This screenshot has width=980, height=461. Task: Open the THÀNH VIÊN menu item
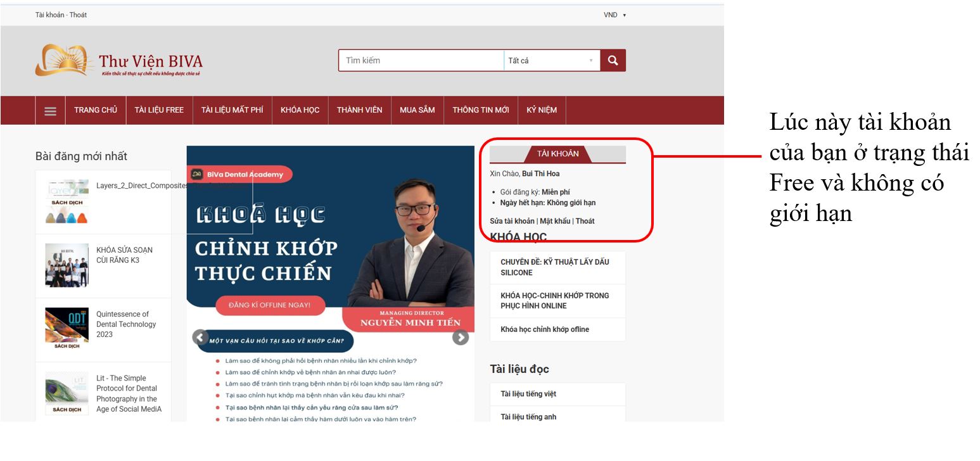pos(359,110)
